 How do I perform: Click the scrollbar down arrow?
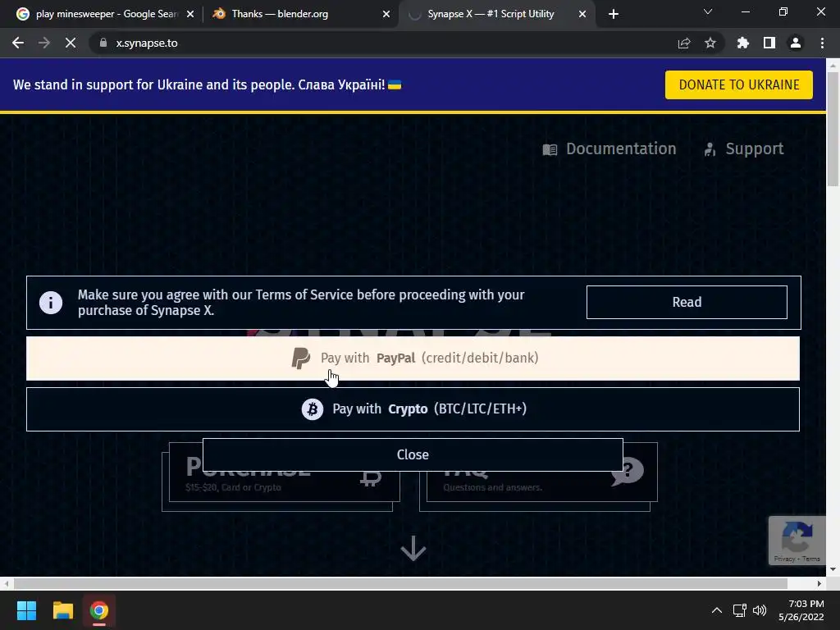click(833, 569)
